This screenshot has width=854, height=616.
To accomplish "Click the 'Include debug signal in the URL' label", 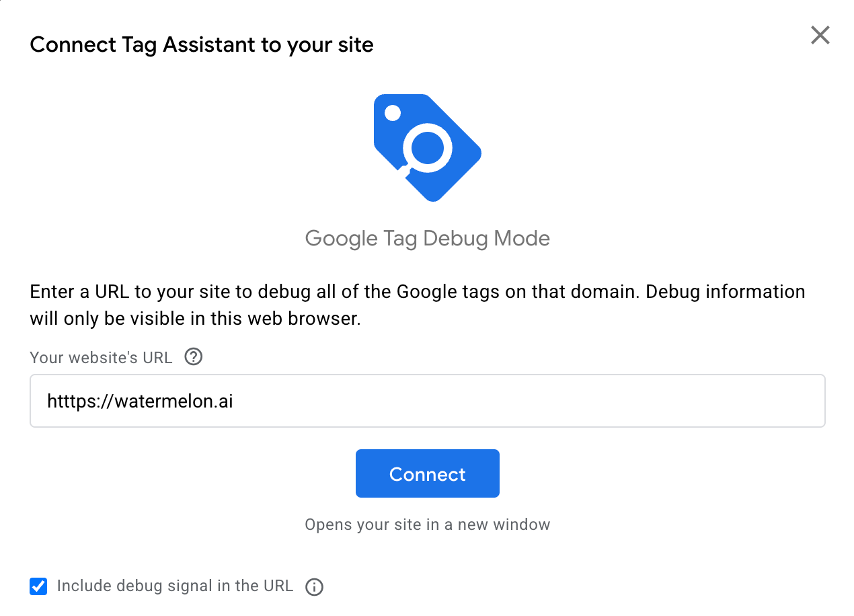I will coord(175,586).
